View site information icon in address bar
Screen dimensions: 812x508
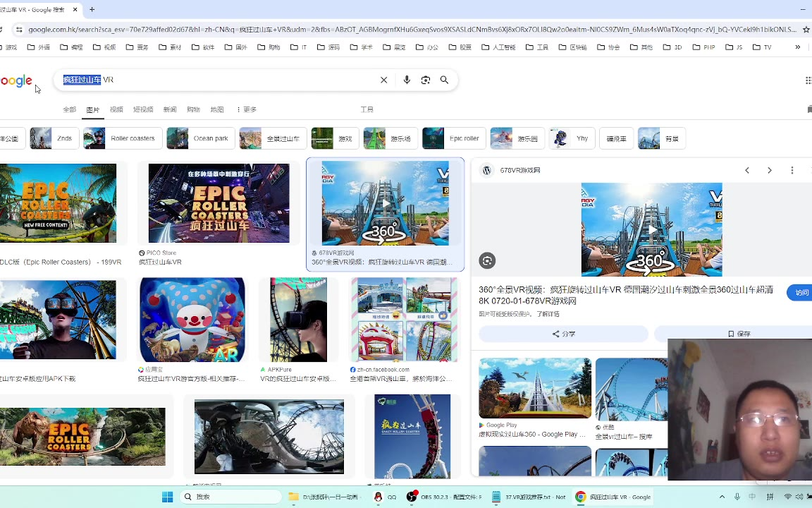(x=19, y=30)
